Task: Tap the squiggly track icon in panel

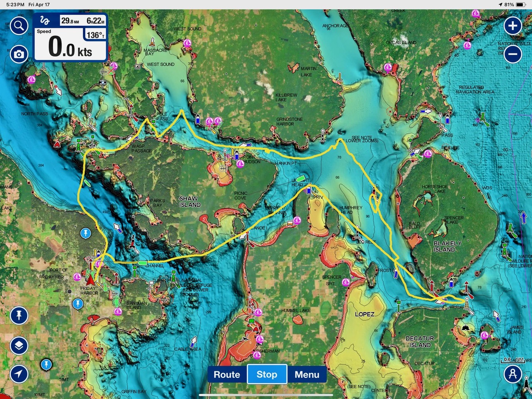Action: 45,21
